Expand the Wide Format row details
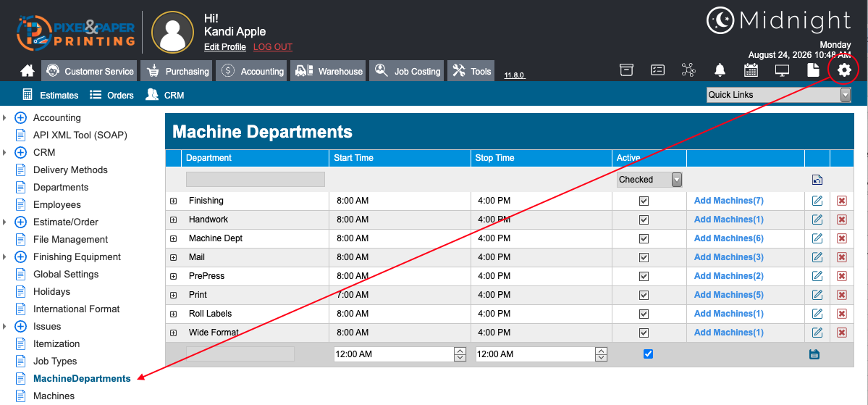Image resolution: width=868 pixels, height=405 pixels. pos(173,333)
